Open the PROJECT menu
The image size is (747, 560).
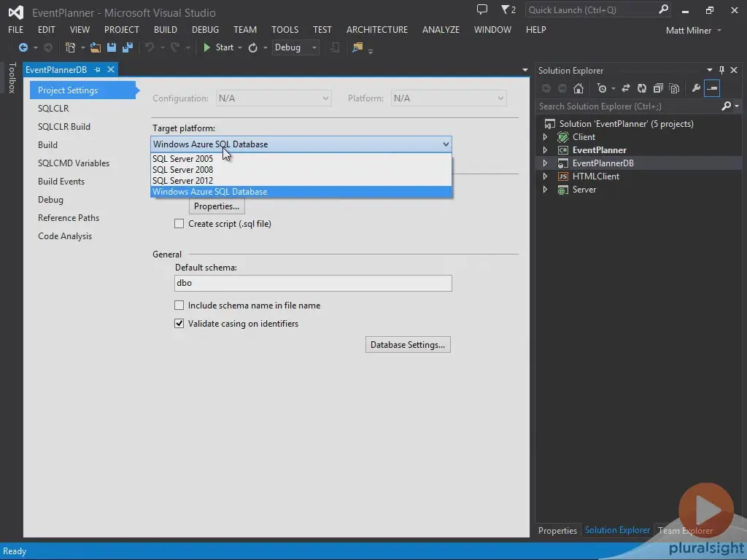[122, 29]
